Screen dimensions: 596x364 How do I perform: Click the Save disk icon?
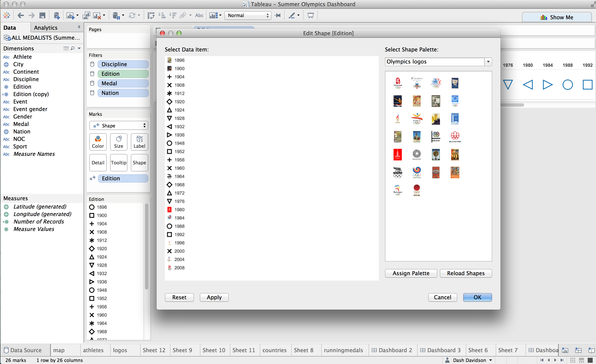(x=42, y=16)
